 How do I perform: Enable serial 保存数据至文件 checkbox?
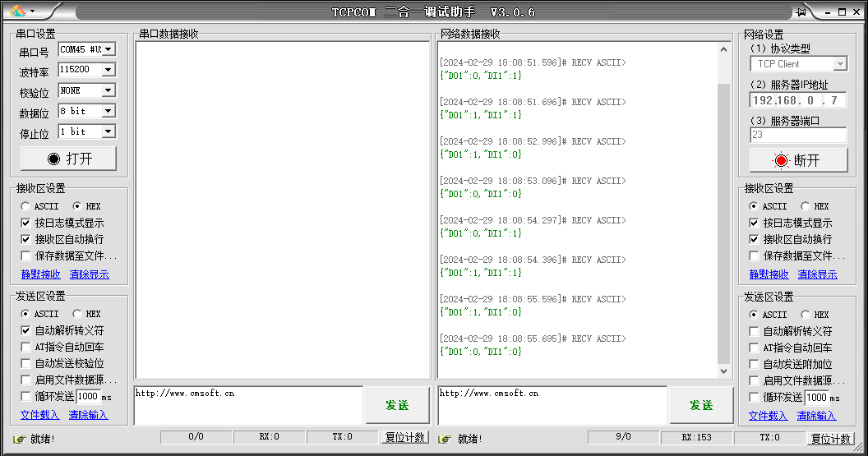(x=25, y=256)
